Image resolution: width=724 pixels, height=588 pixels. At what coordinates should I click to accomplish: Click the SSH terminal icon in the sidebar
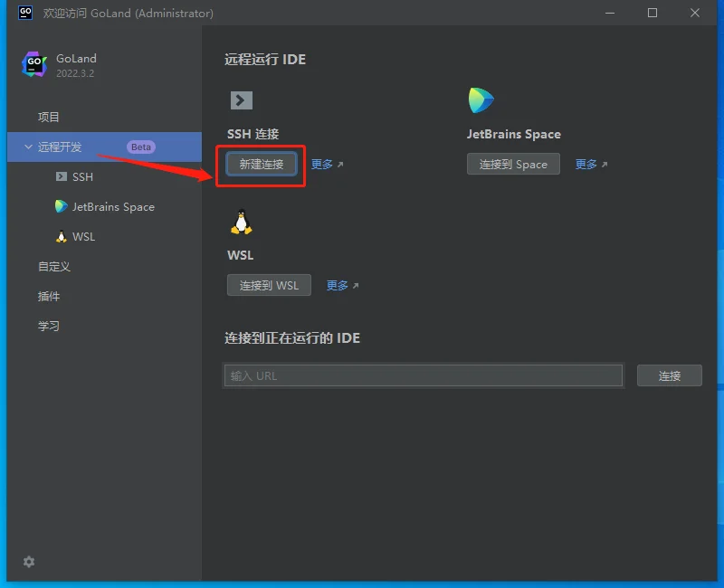(61, 176)
